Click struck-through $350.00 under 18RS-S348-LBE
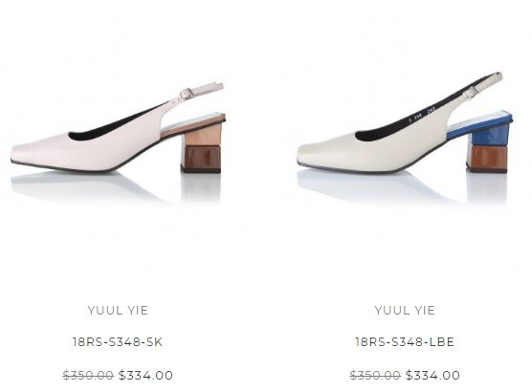Image resolution: width=532 pixels, height=392 pixels. (375, 376)
